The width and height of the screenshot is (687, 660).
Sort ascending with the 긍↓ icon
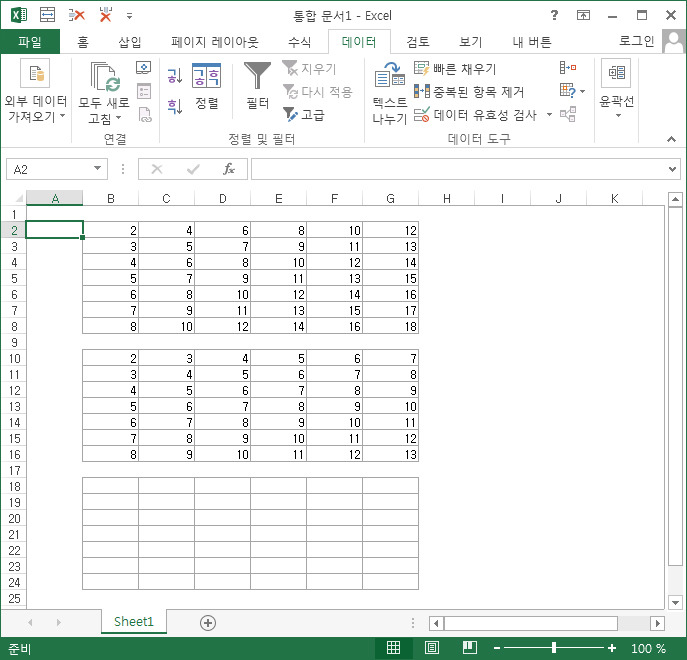point(174,76)
